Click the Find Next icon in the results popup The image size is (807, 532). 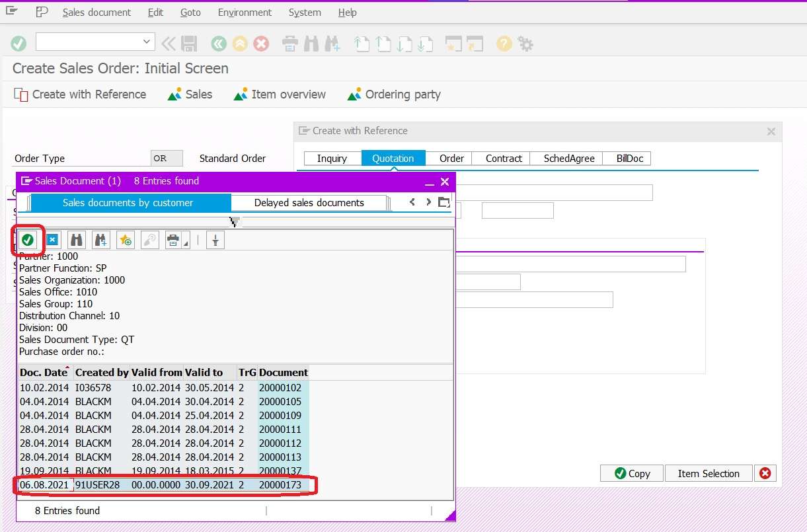click(100, 239)
